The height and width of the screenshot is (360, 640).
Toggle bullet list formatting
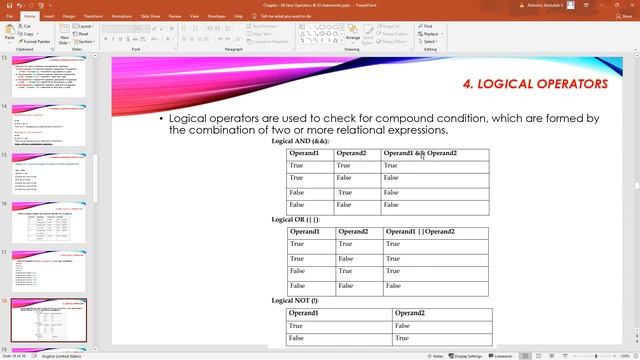[185, 29]
